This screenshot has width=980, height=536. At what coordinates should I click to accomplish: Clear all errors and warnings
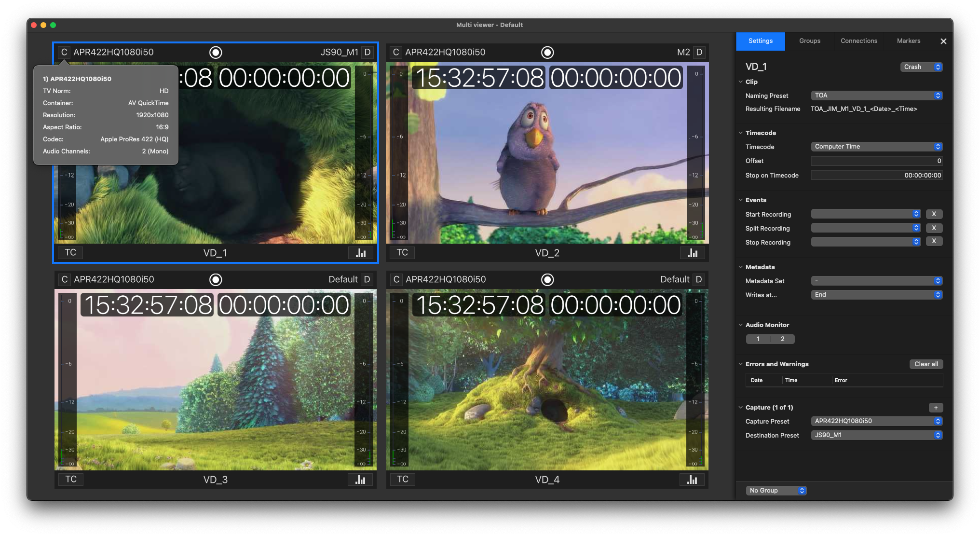[926, 364]
